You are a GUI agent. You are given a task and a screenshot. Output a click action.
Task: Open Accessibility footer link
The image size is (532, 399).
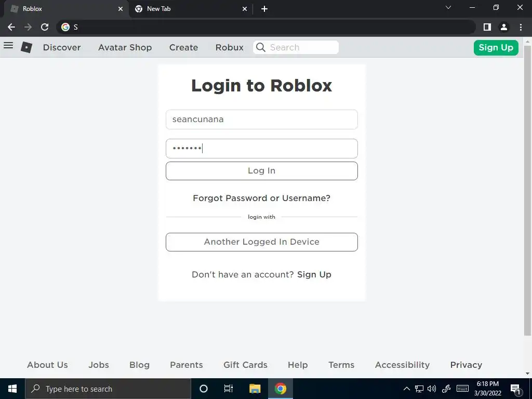click(x=403, y=365)
